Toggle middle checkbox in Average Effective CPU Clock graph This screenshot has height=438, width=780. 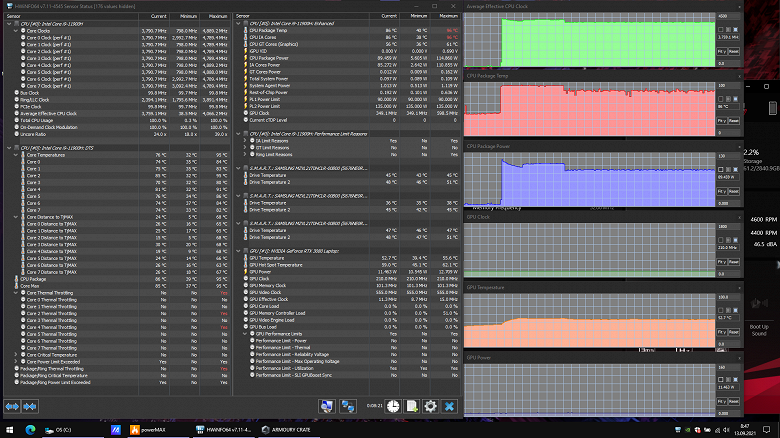click(x=728, y=29)
